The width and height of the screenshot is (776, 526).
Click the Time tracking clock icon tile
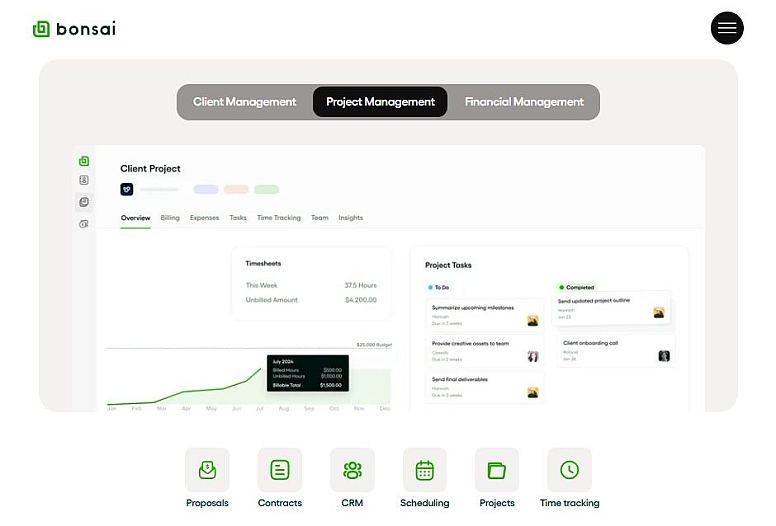pyautogui.click(x=570, y=470)
